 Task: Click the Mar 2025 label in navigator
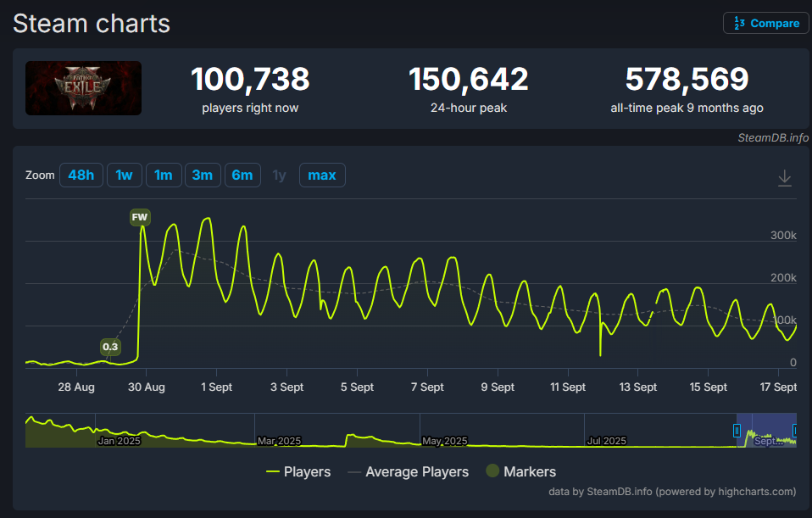click(x=279, y=441)
